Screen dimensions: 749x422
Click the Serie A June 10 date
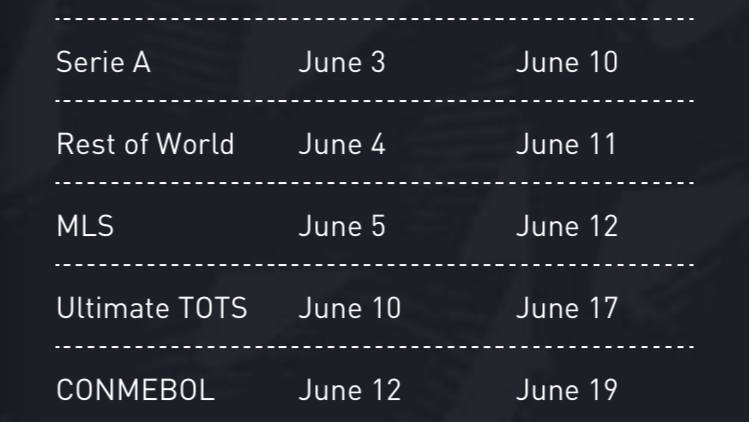point(567,62)
